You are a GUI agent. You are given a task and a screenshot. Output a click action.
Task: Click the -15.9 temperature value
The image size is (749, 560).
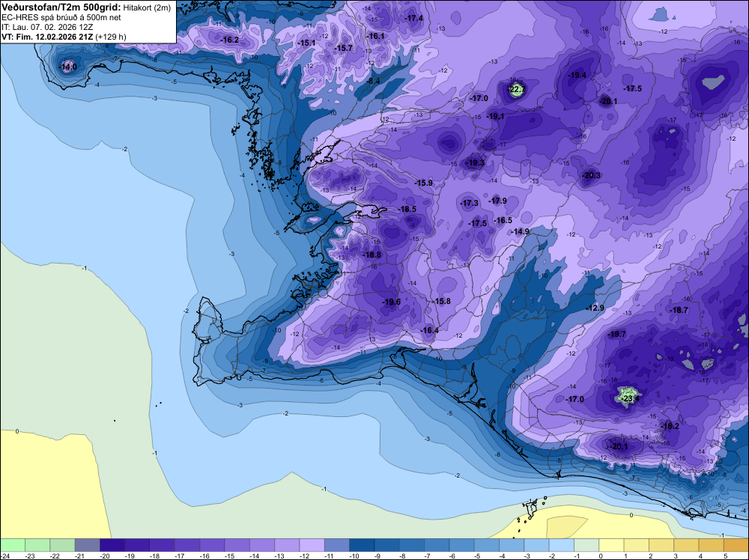coord(423,183)
